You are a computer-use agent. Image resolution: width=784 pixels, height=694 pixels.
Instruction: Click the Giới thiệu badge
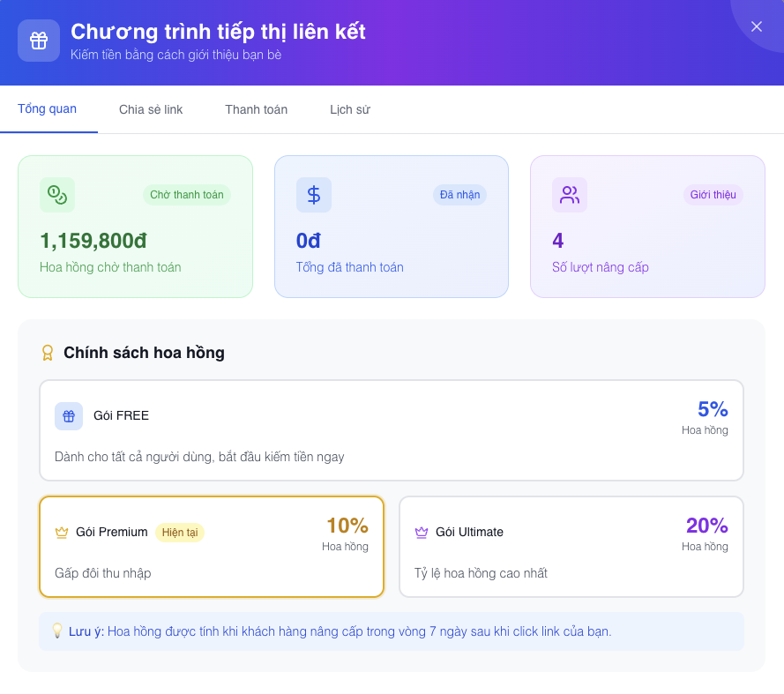[713, 195]
